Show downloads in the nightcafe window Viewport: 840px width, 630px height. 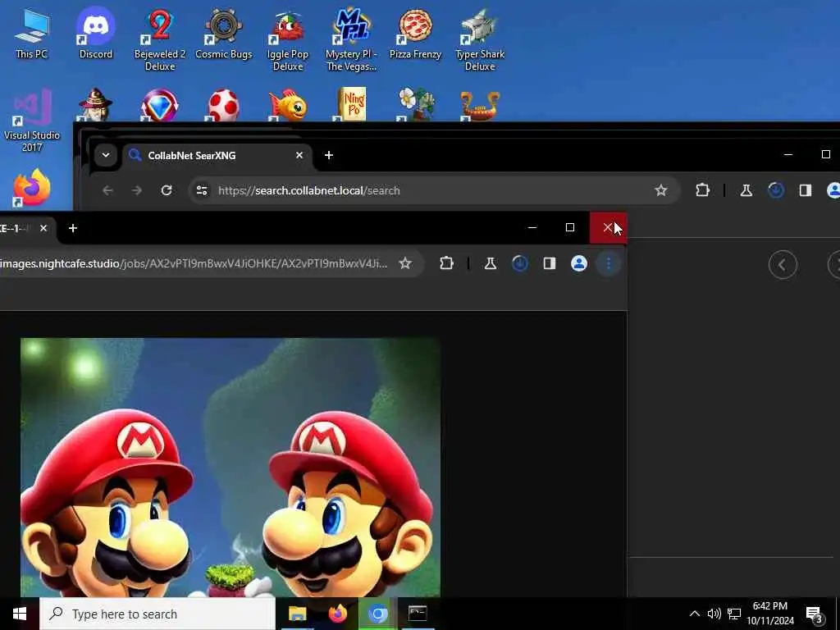[519, 263]
